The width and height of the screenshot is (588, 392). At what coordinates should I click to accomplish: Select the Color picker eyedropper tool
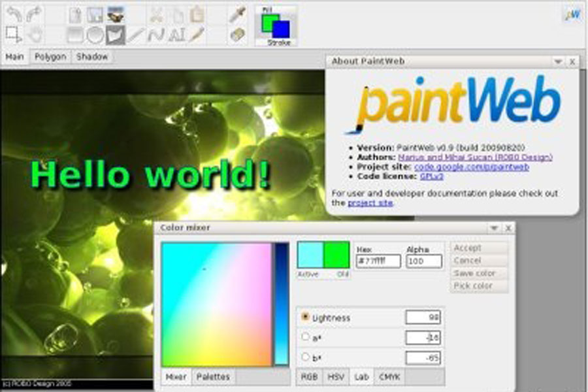click(x=237, y=14)
